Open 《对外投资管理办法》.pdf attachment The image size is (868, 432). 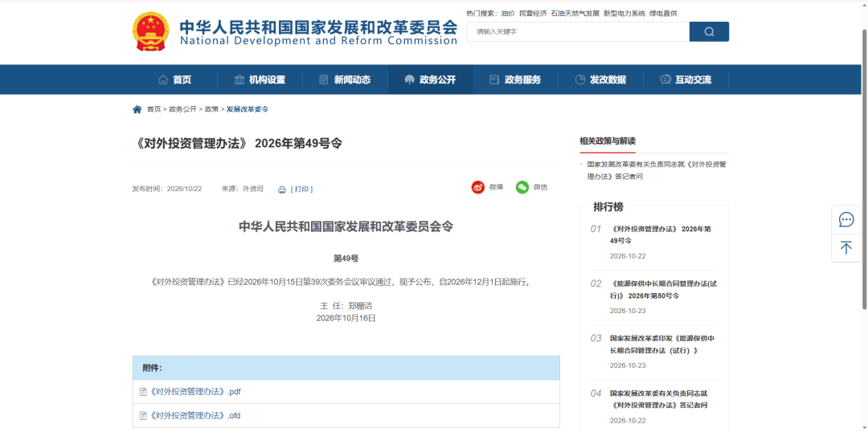(x=196, y=392)
